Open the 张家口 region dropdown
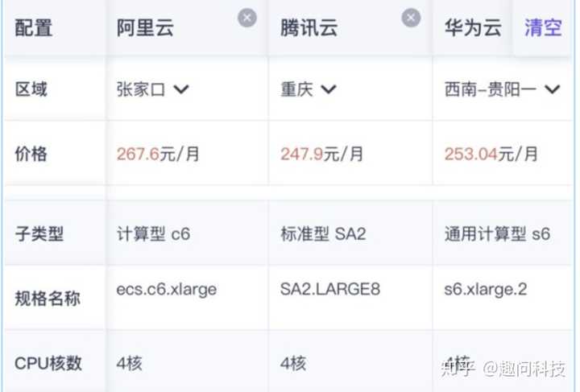Screen dimensions: 580x392 coord(152,89)
